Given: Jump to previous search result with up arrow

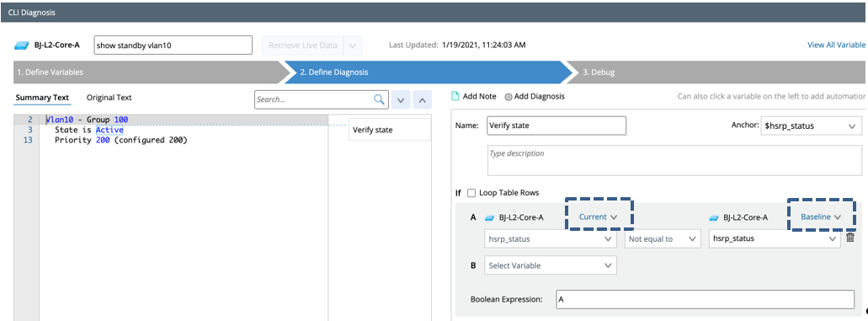Looking at the screenshot, I should [422, 100].
